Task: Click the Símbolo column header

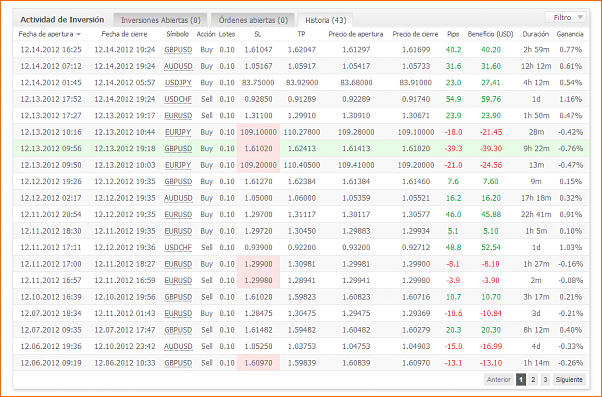Action: click(177, 34)
